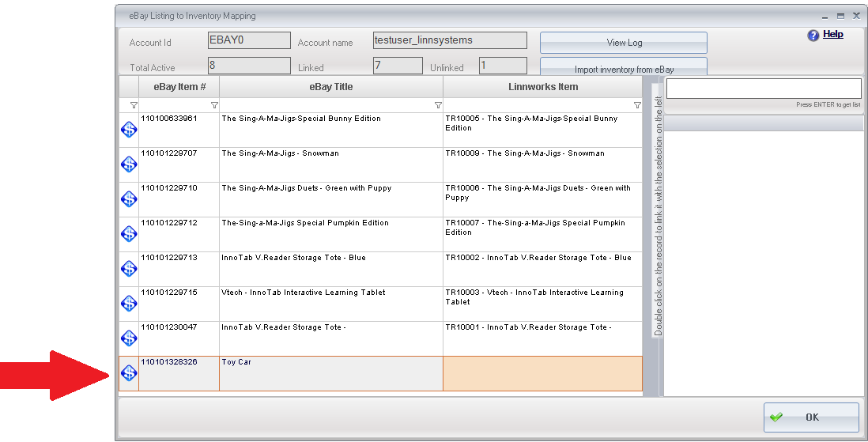Click the price icon for Vtech InnoTab Tablet row
Viewport: 868px width, 442px height.
pyautogui.click(x=129, y=303)
